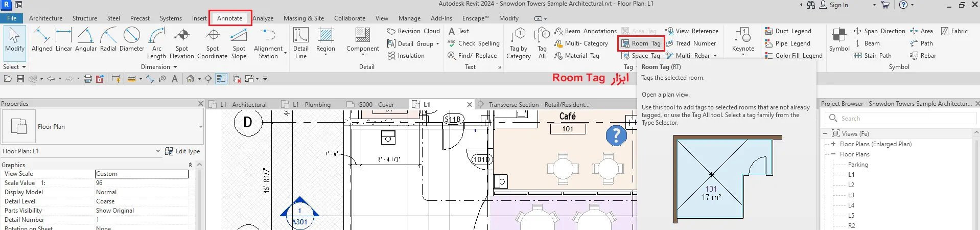Switch to the Architecture ribbon tab

(45, 18)
